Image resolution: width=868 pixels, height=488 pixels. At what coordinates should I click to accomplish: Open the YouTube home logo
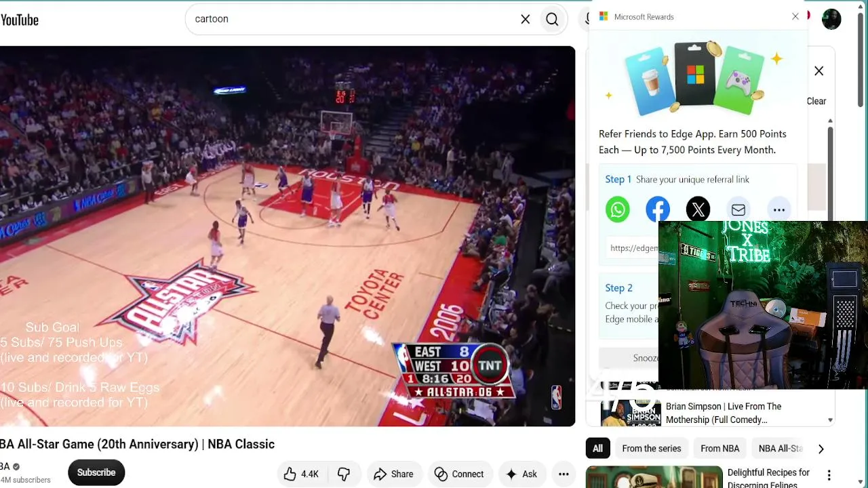point(20,20)
